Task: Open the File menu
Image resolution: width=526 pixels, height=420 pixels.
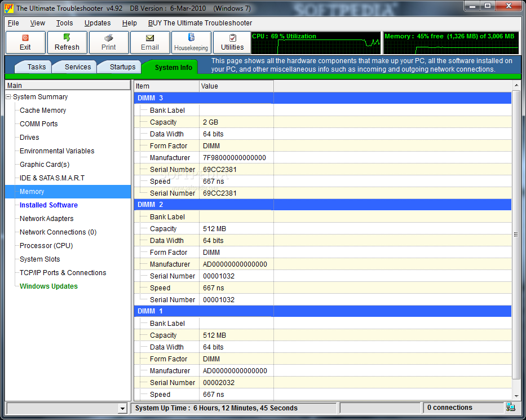Action: click(14, 23)
